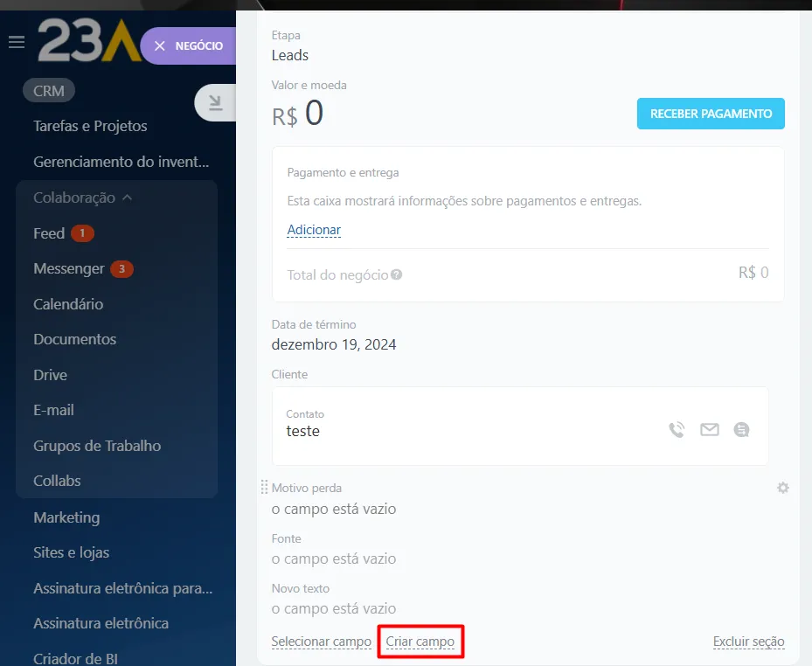Click the RECEBER PAGAMENTO button
Viewport: 812px width, 666px height.
[x=711, y=114]
